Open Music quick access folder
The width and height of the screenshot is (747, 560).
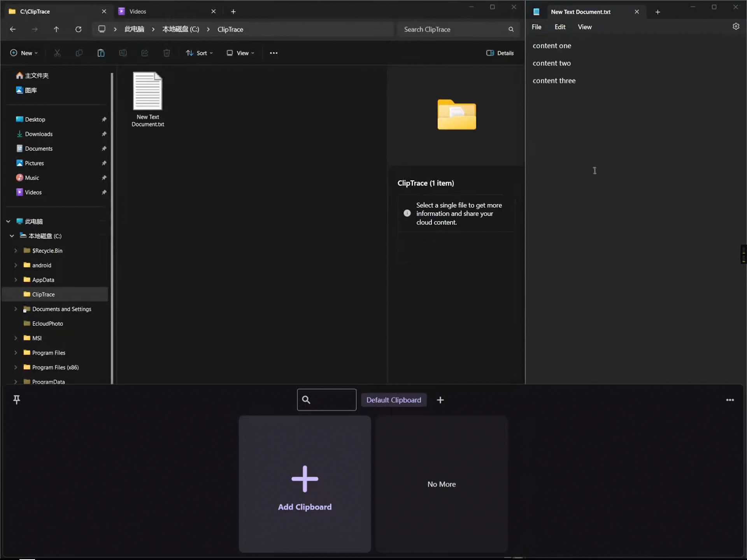(x=32, y=178)
